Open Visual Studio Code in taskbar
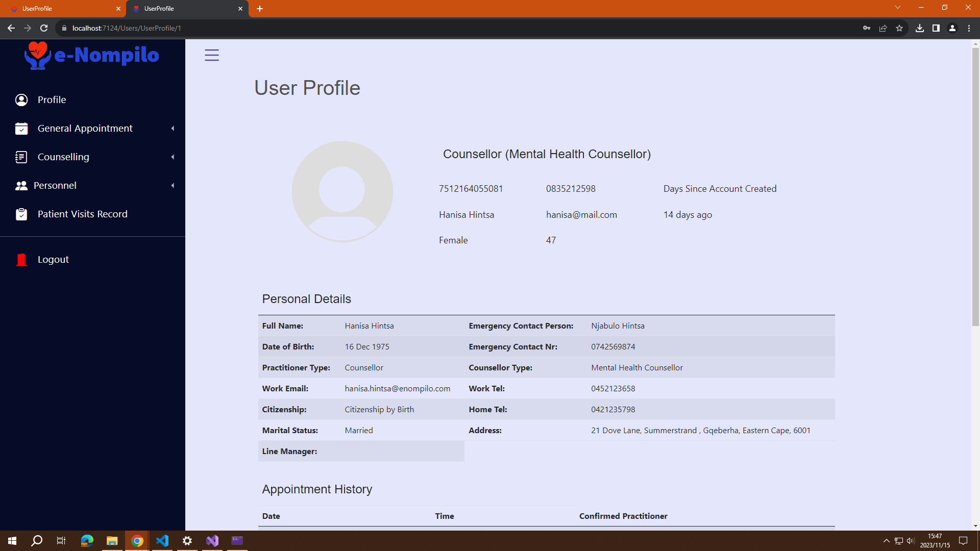 (x=162, y=541)
